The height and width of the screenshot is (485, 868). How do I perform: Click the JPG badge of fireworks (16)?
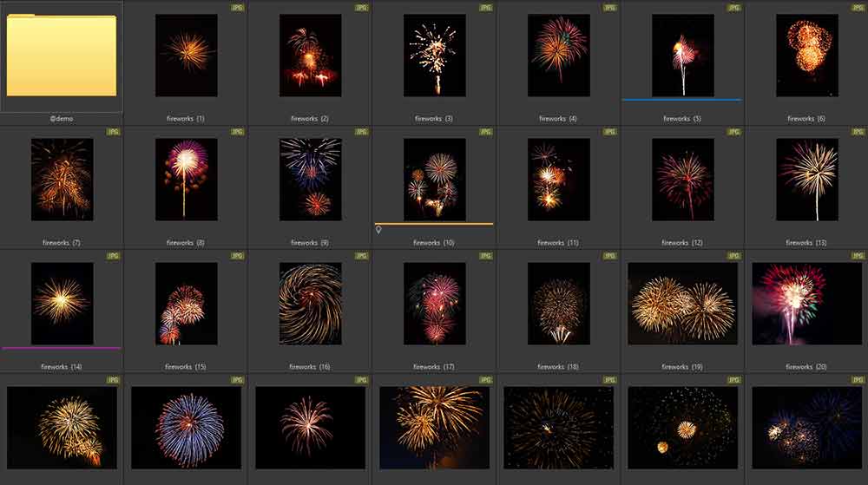click(361, 255)
